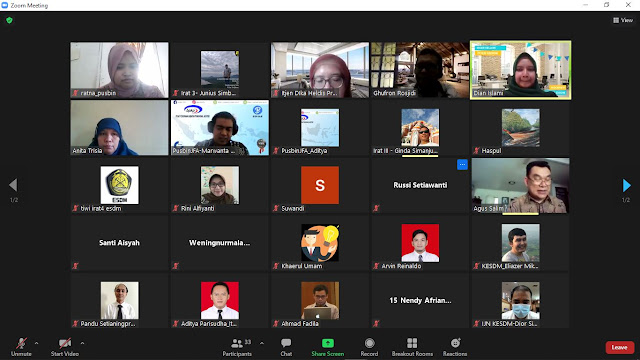
Task: Click muted mic icon on tiwi irat4 esdm tile
Action: pyautogui.click(x=76, y=209)
